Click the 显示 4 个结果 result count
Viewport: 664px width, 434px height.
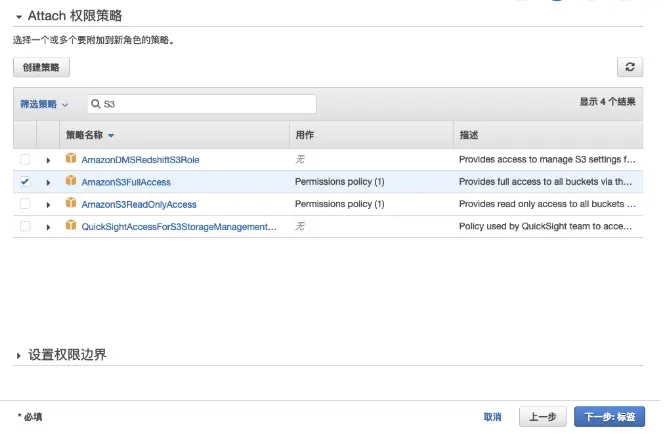click(607, 102)
